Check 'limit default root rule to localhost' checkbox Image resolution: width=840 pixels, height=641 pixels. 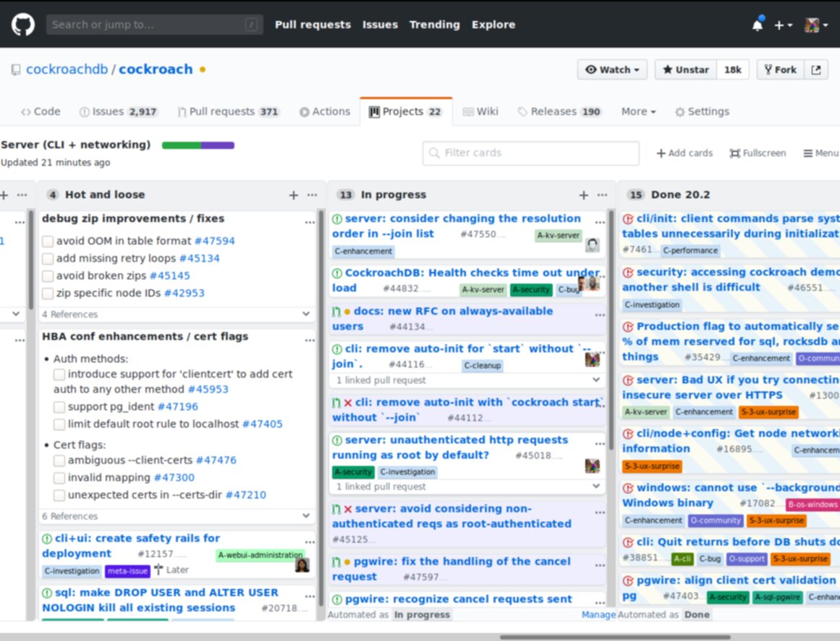pos(59,424)
